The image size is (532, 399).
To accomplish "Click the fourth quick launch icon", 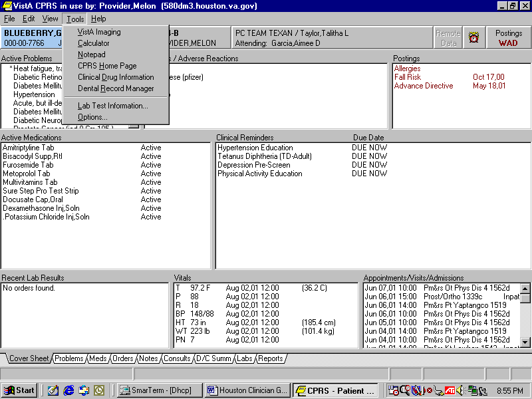I will [99, 390].
